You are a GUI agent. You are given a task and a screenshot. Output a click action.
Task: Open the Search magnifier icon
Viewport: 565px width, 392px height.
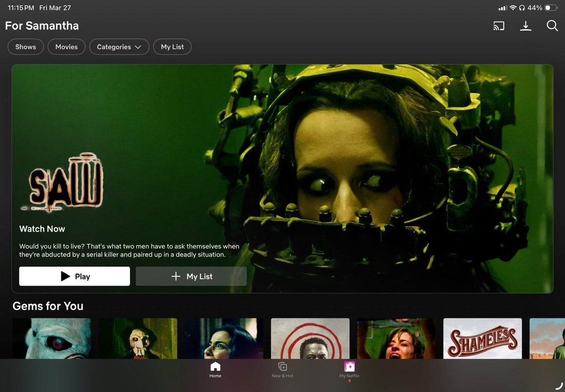[552, 26]
